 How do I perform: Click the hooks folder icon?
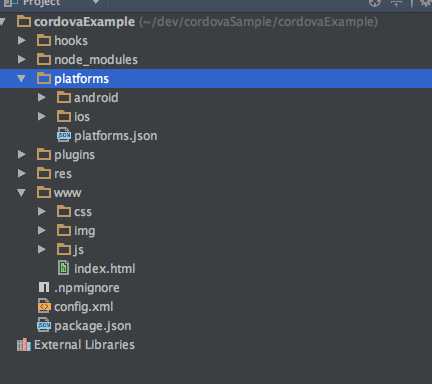44,40
